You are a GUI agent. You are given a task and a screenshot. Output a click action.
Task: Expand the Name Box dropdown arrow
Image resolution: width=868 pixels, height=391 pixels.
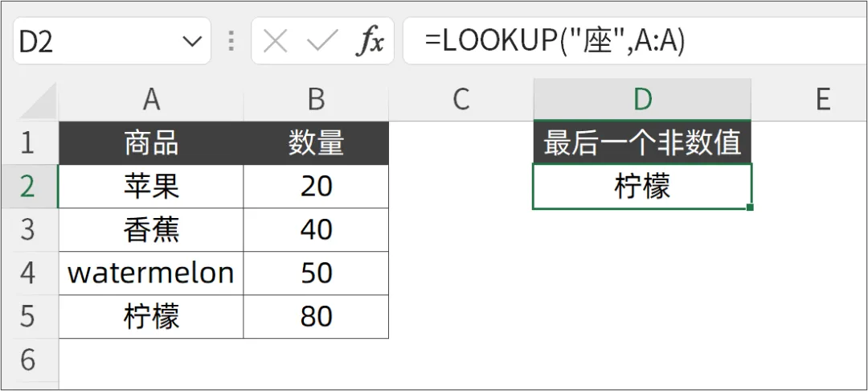click(x=192, y=42)
